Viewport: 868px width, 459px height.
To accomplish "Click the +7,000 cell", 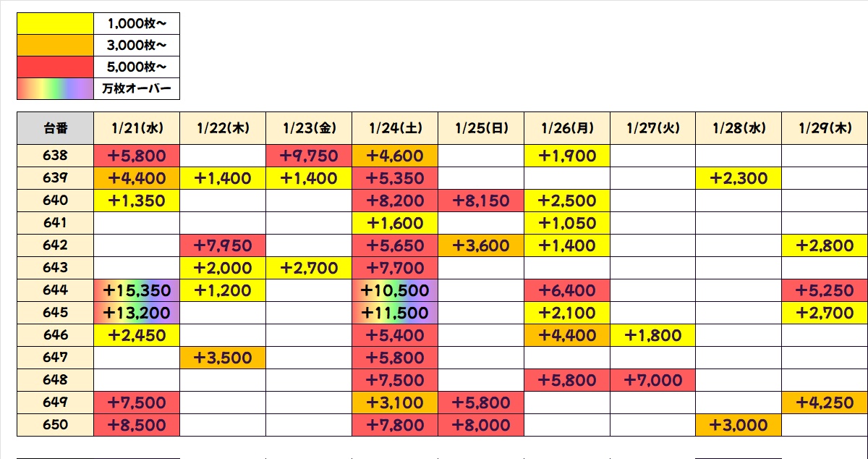I will [x=652, y=380].
